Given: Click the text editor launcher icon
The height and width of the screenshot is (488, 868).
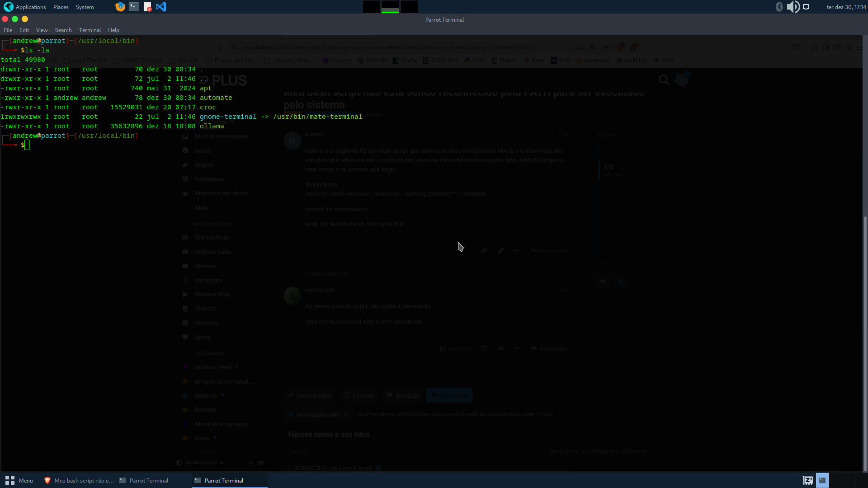Looking at the screenshot, I should (x=147, y=7).
